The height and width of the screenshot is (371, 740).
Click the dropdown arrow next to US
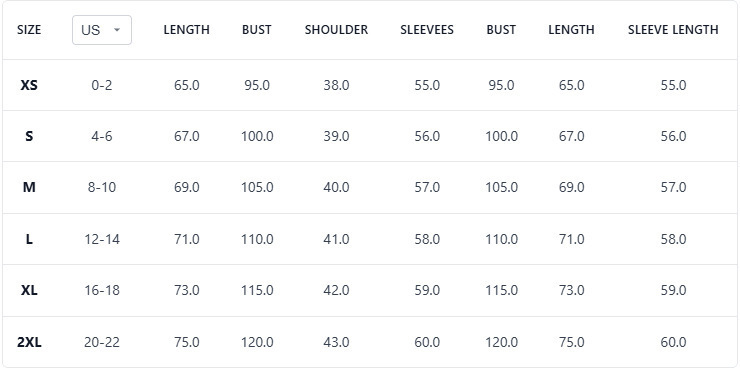point(117,30)
